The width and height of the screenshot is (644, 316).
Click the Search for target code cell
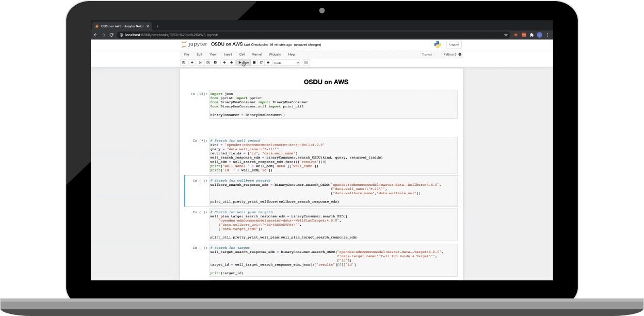click(x=333, y=260)
